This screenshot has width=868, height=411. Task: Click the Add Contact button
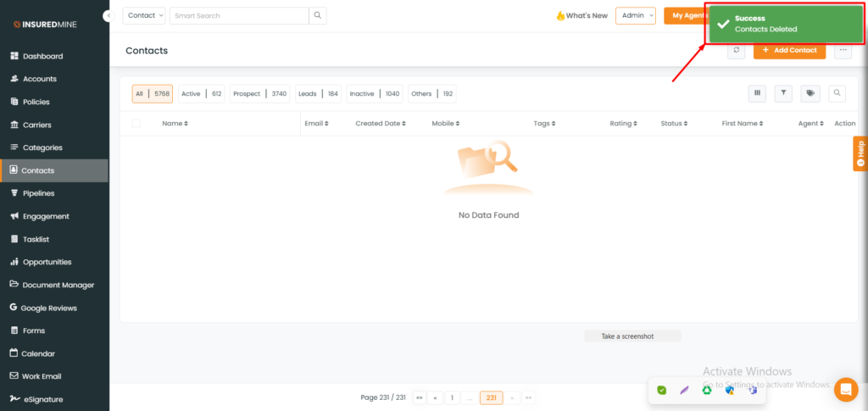(x=789, y=50)
